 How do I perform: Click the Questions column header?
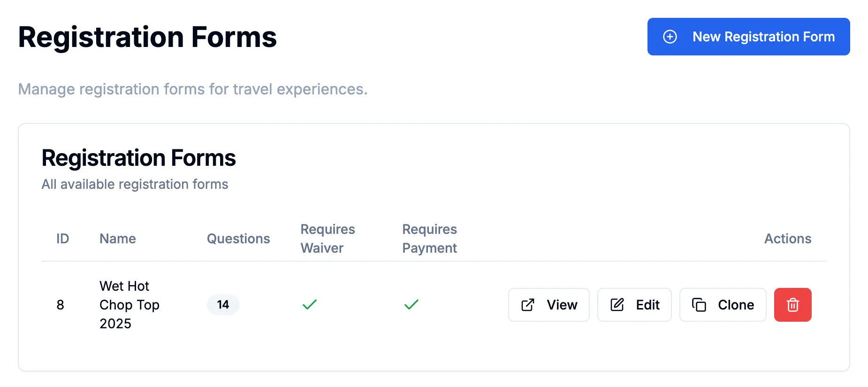(238, 239)
